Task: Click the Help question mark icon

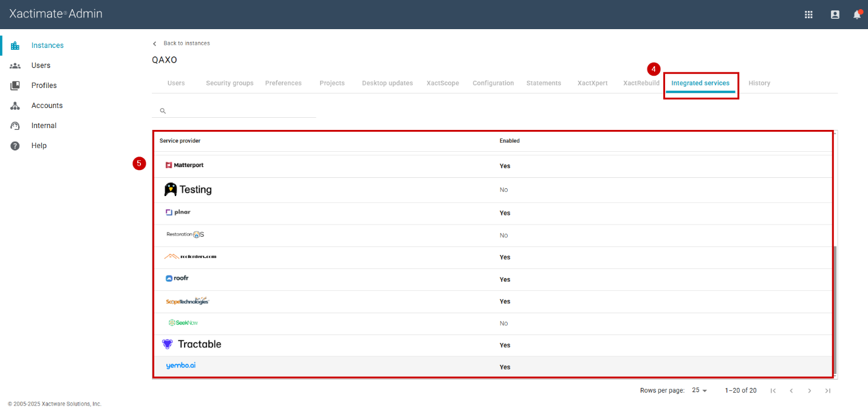Action: click(x=15, y=146)
